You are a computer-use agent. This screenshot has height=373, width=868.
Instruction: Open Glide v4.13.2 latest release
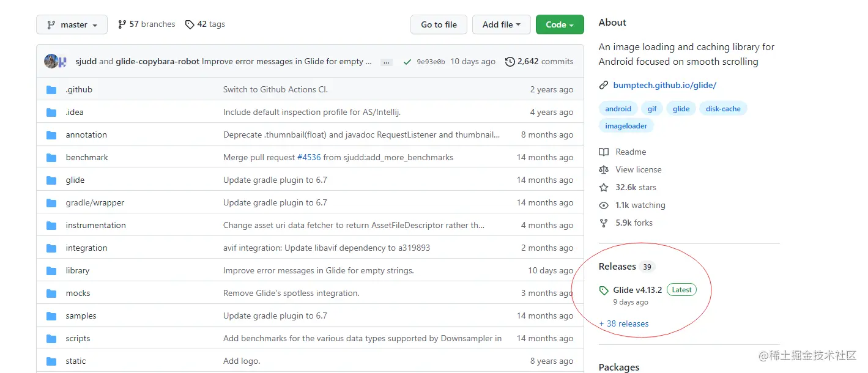click(637, 290)
